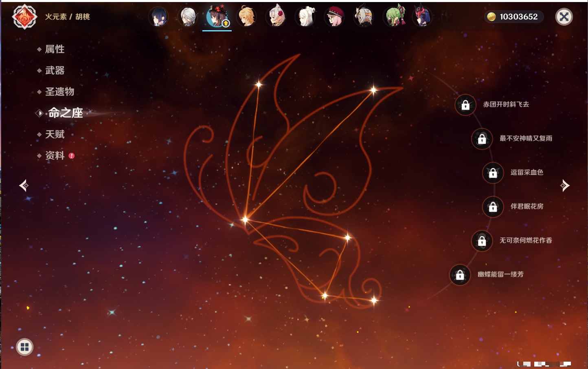Open constellation label 最不安神晴又复雨
Image resolution: width=588 pixels, height=369 pixels.
pos(526,138)
